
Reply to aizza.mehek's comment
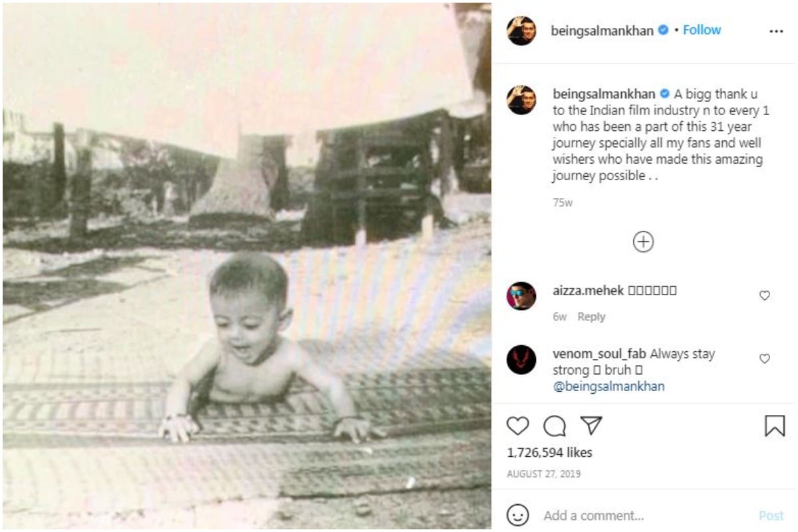pos(591,317)
